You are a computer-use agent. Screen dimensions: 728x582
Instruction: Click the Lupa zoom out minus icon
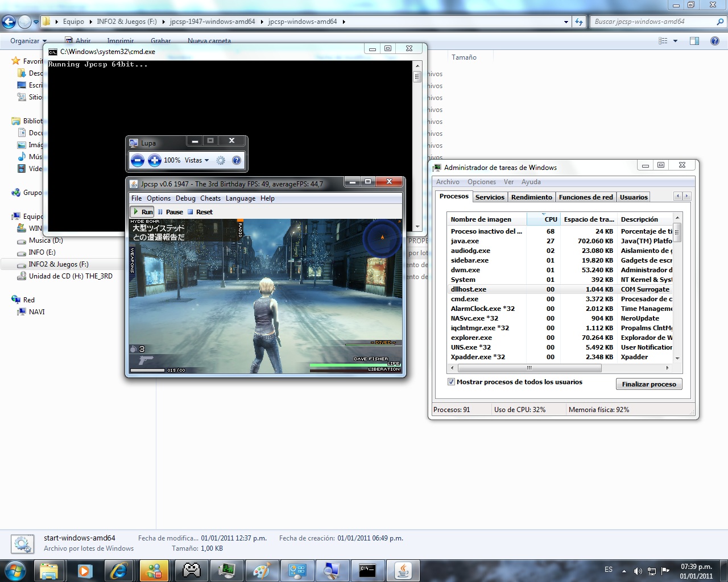click(137, 160)
